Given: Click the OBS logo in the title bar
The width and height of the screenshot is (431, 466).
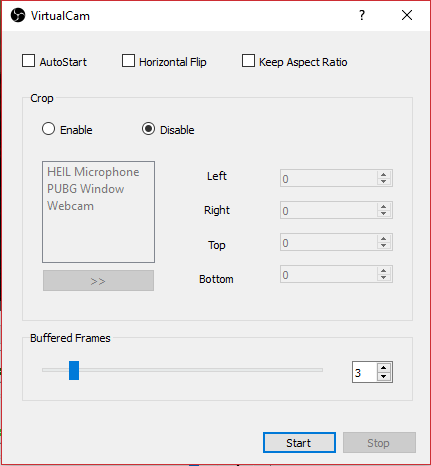Looking at the screenshot, I should point(18,15).
